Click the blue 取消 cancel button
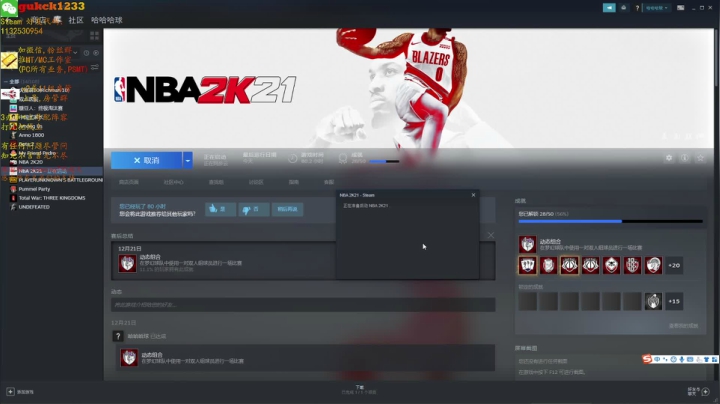Screen dimensions: 720x404 [146, 160]
